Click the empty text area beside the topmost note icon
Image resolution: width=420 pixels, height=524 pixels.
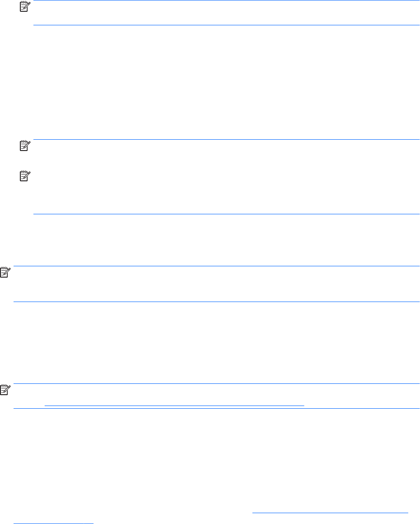pyautogui.click(x=226, y=13)
